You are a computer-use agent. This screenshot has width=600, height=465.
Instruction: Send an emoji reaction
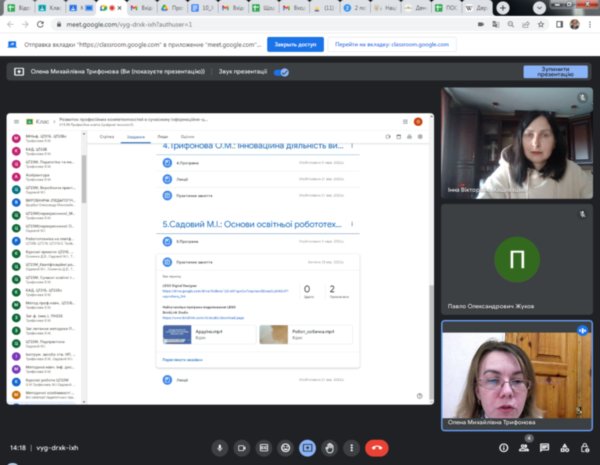tap(286, 448)
